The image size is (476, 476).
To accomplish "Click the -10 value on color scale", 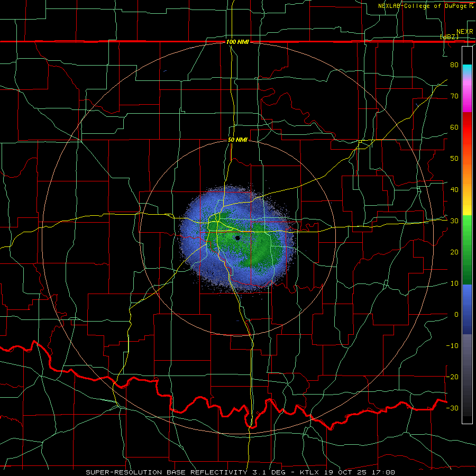I will 452,346.
